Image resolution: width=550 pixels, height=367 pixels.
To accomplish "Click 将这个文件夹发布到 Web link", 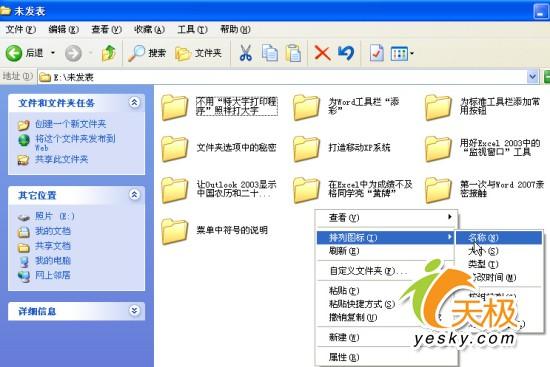I will click(x=75, y=142).
